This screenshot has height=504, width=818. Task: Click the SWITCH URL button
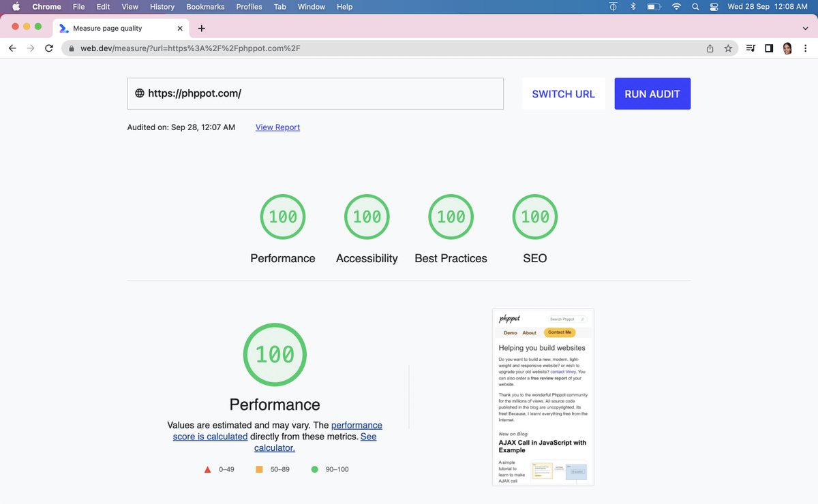563,94
